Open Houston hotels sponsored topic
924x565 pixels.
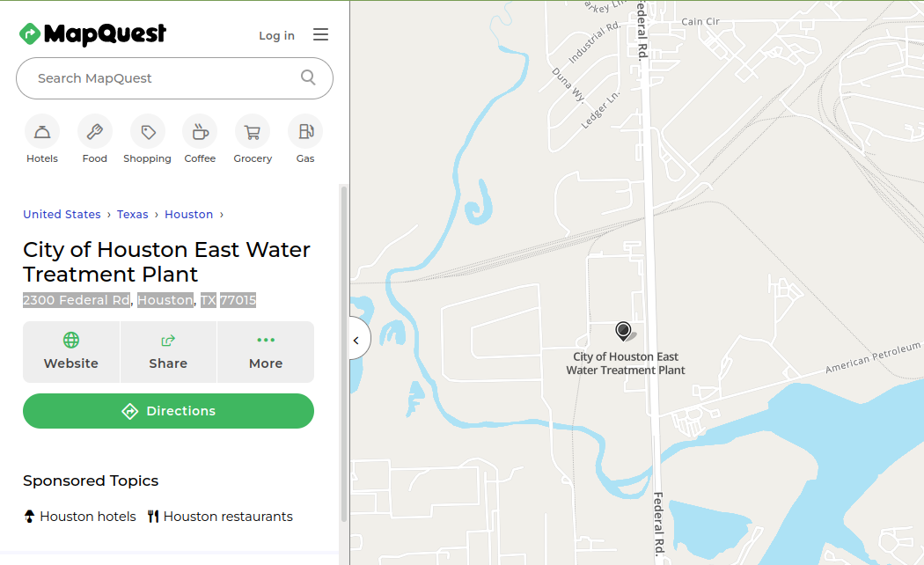pos(79,517)
